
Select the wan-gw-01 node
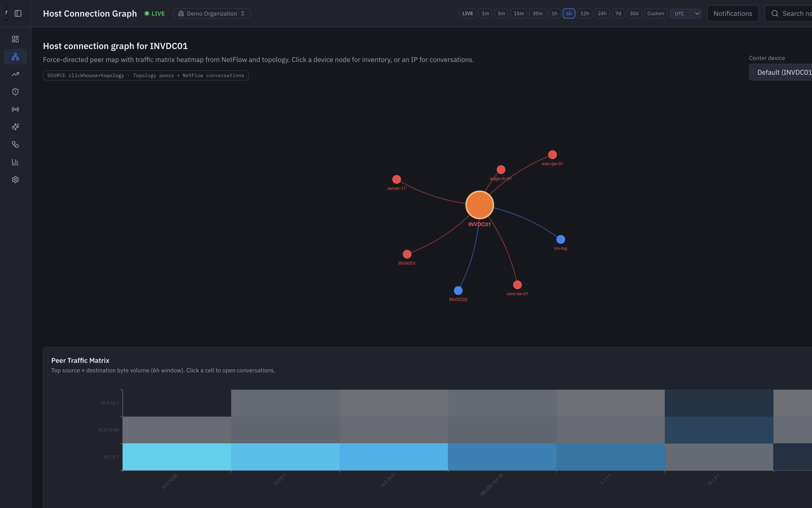552,154
